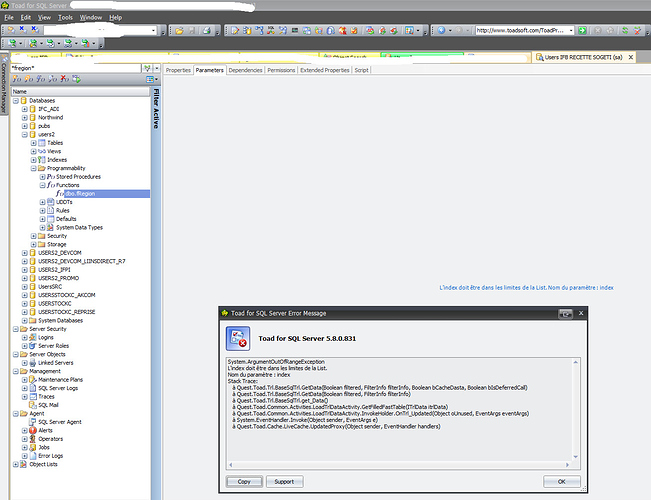Click the Logins icon under Server Security

(33, 337)
